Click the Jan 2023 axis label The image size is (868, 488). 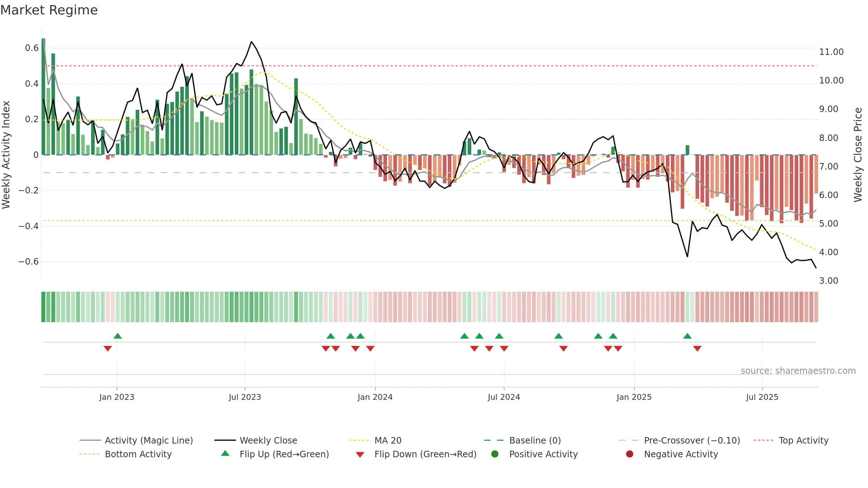[x=116, y=397]
